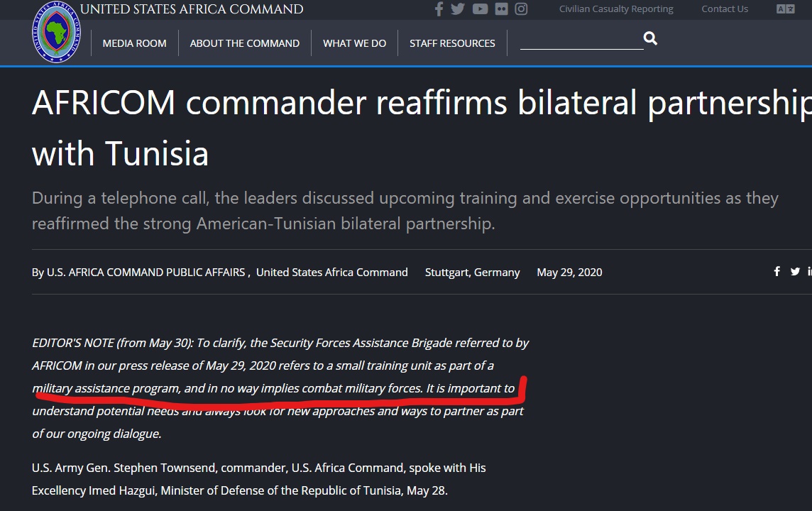Open the MEDIA ROOM menu
812x511 pixels.
135,43
